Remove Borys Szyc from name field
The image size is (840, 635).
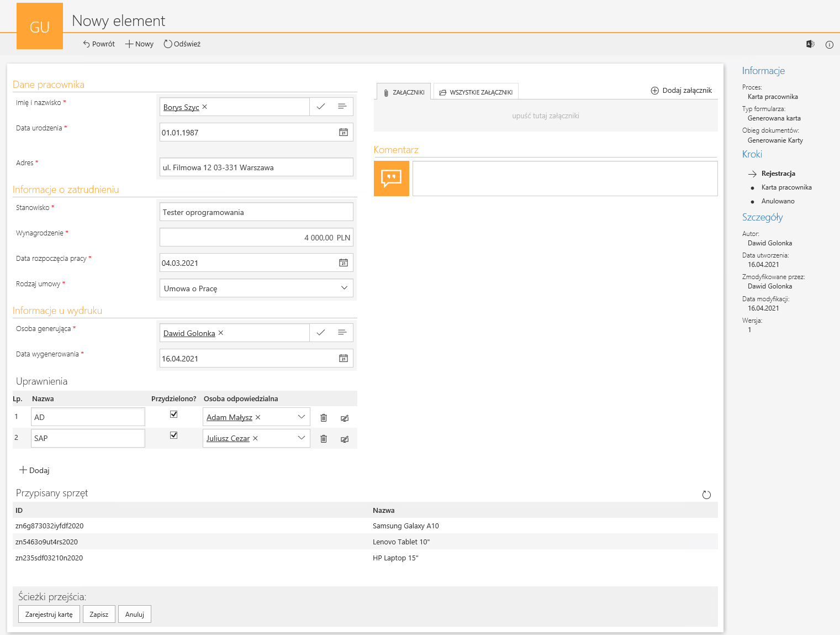click(204, 107)
